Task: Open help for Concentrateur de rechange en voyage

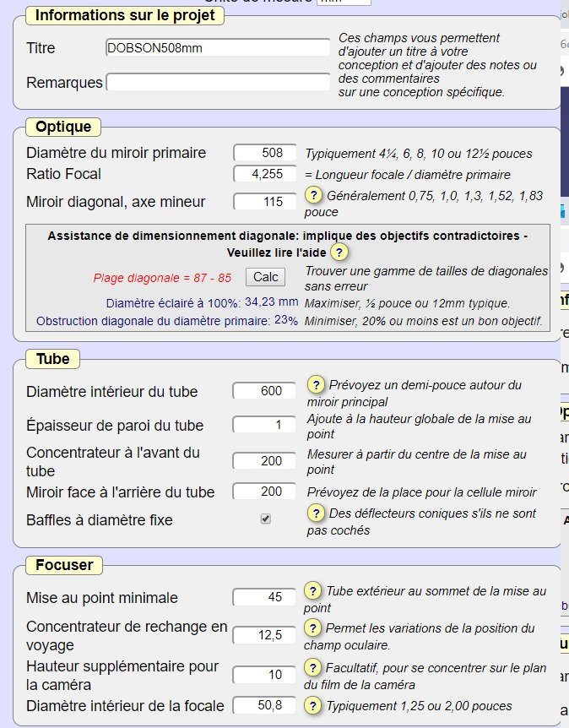Action: coord(313,628)
